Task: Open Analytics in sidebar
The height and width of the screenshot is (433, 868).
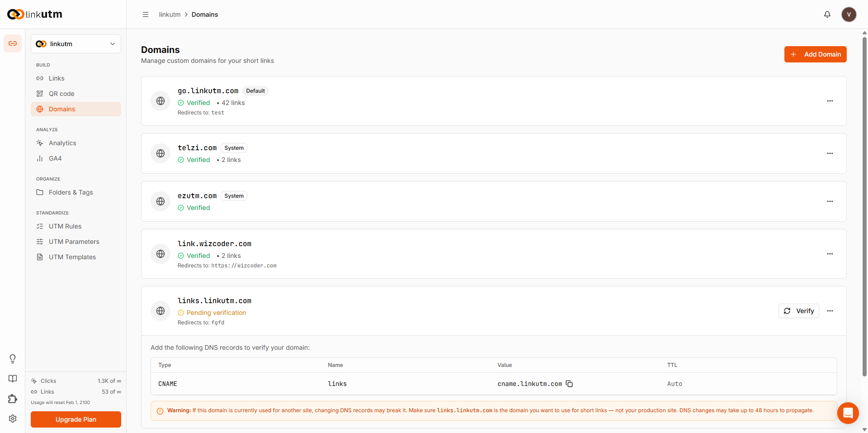Action: [76, 143]
